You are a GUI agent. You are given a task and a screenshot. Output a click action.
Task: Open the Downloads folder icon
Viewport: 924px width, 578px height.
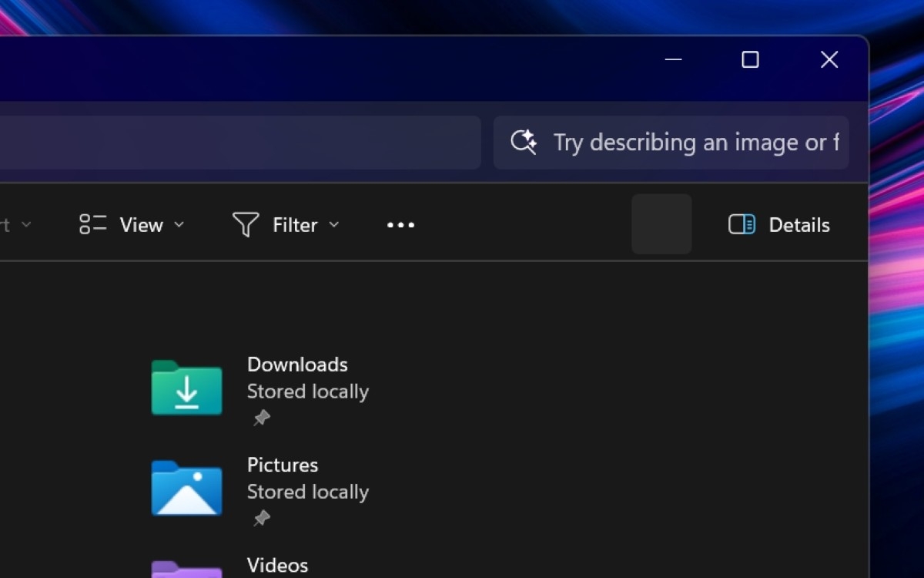[x=186, y=389]
